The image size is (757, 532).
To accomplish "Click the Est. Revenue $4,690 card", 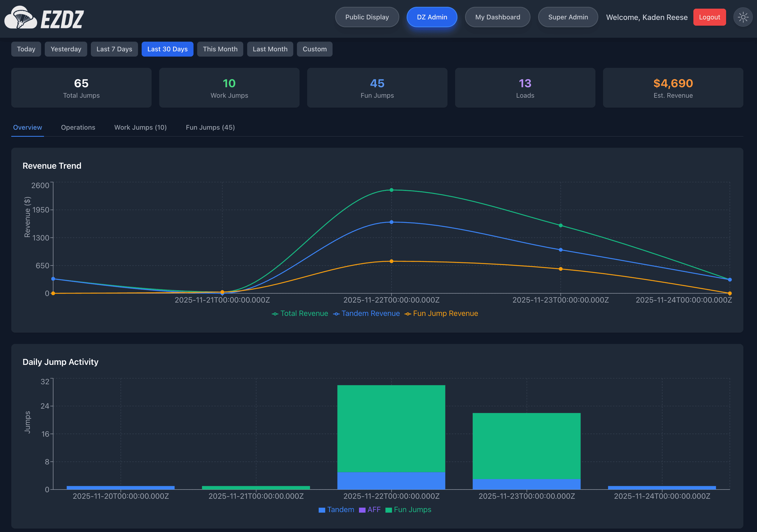I will pos(673,88).
